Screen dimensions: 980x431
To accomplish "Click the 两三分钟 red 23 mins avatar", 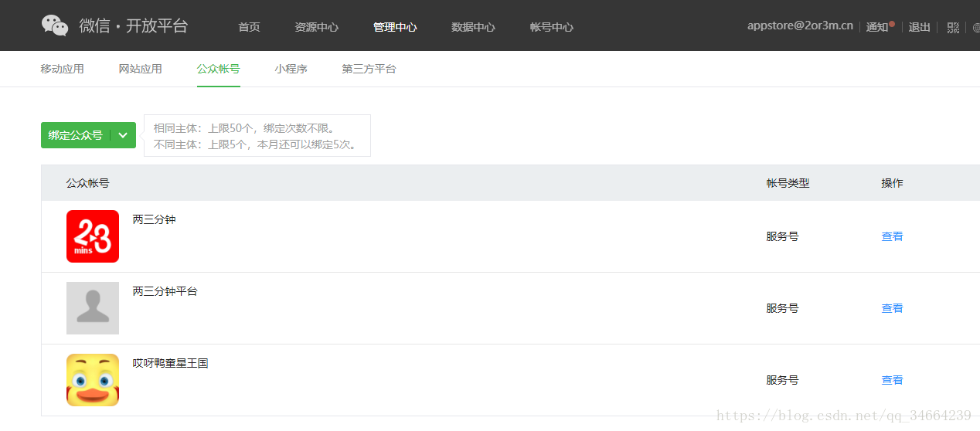I will 93,236.
